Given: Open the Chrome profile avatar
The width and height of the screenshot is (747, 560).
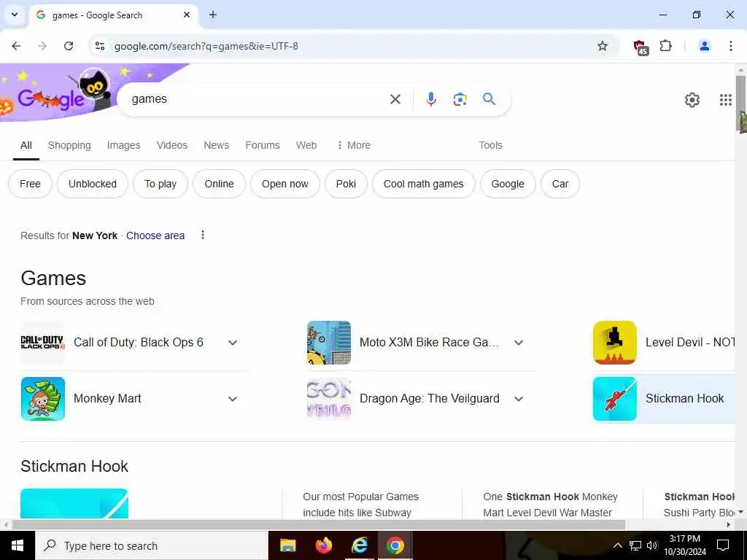Looking at the screenshot, I should (704, 46).
